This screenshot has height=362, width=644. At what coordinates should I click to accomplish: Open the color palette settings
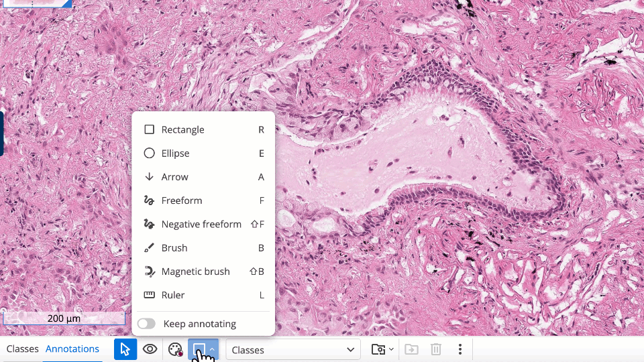174,349
